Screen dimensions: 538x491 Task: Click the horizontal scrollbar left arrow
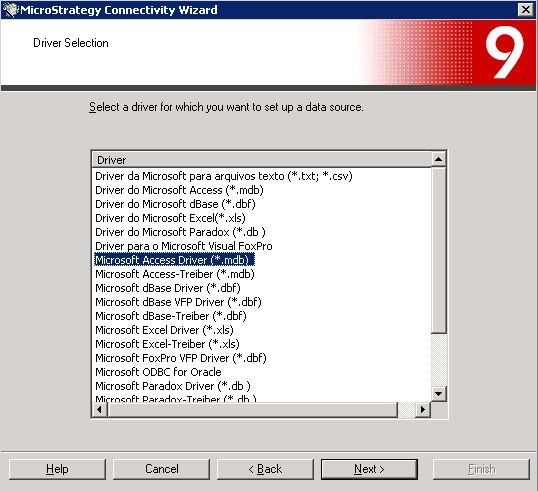click(100, 409)
